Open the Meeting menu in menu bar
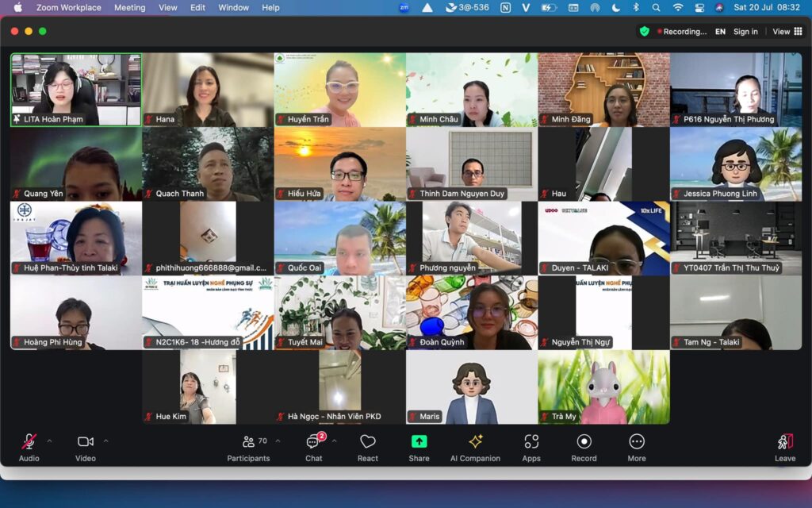The width and height of the screenshot is (812, 508). [129, 7]
